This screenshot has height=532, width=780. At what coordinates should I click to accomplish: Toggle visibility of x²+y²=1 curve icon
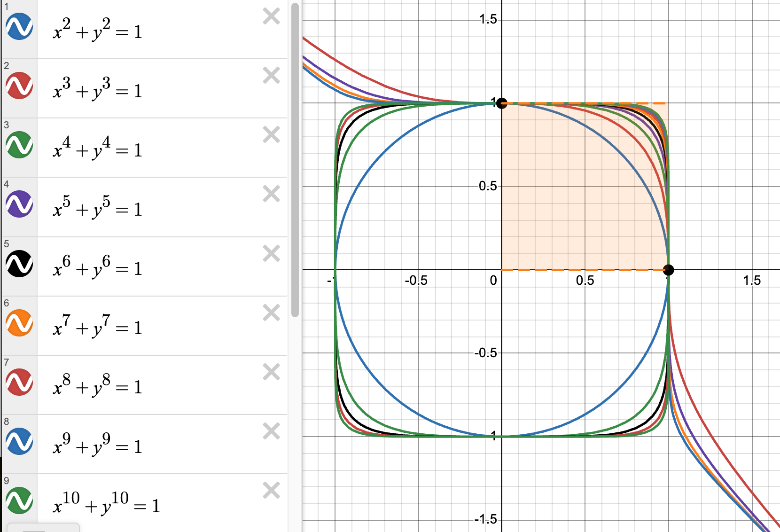pyautogui.click(x=19, y=26)
